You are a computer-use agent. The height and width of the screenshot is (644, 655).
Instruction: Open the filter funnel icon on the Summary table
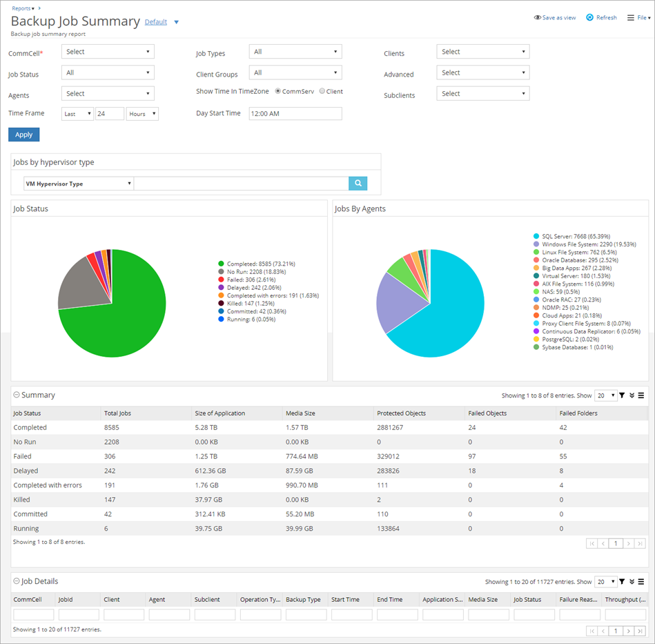tap(622, 395)
